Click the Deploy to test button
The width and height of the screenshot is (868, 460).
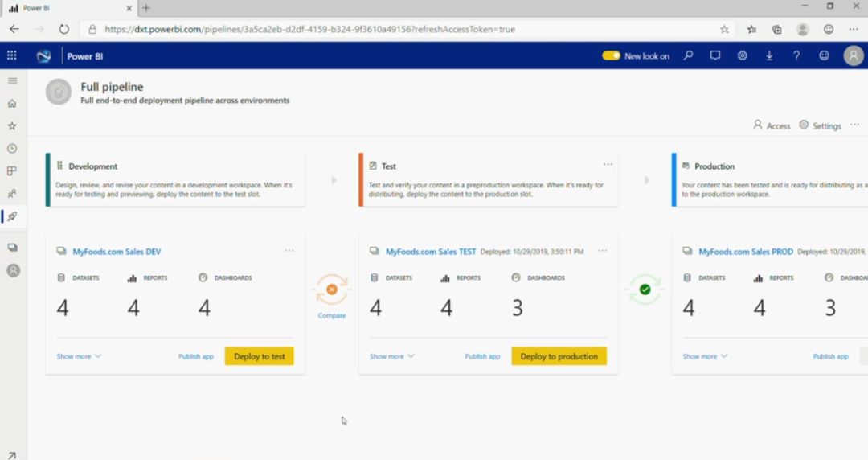259,356
